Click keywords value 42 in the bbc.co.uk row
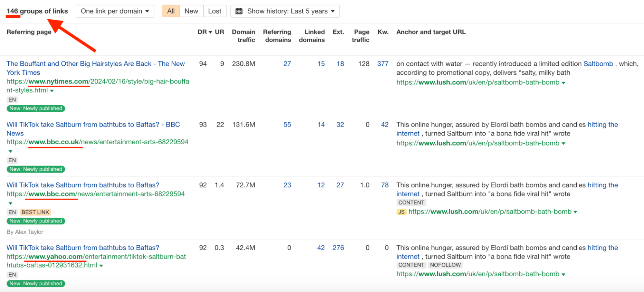 [x=385, y=125]
